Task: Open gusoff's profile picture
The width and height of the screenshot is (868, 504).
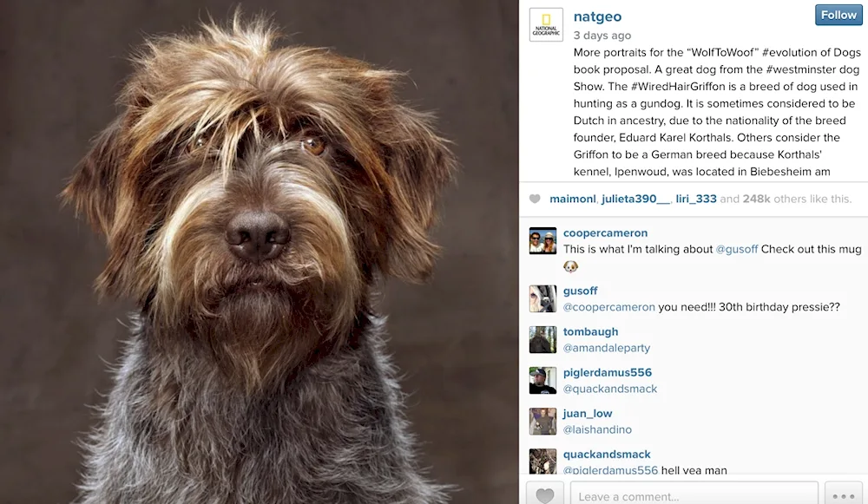Action: point(542,298)
